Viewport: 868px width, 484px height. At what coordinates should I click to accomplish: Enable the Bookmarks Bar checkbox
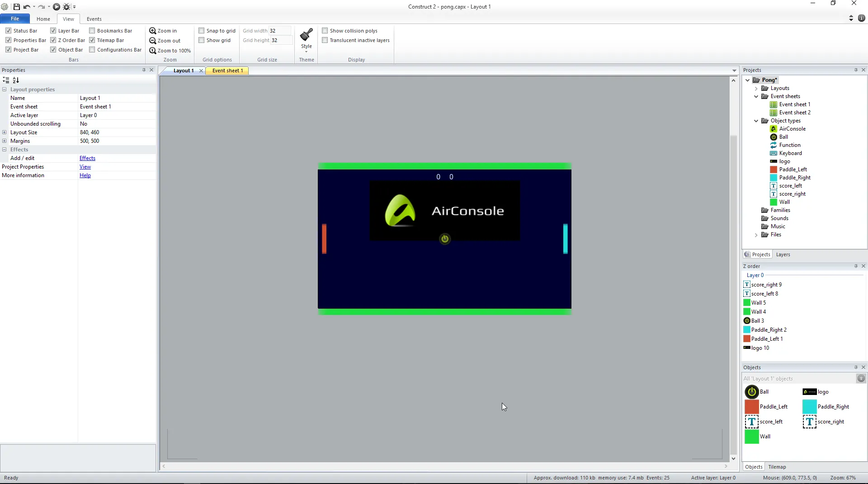tap(92, 31)
